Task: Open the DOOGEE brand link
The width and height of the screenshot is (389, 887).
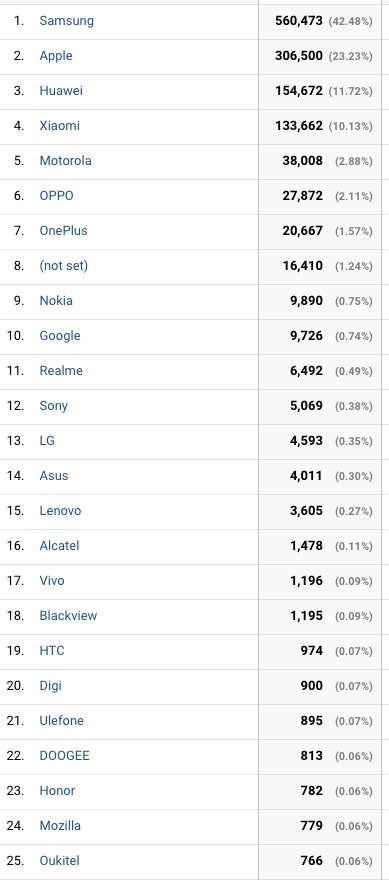Action: [x=64, y=756]
